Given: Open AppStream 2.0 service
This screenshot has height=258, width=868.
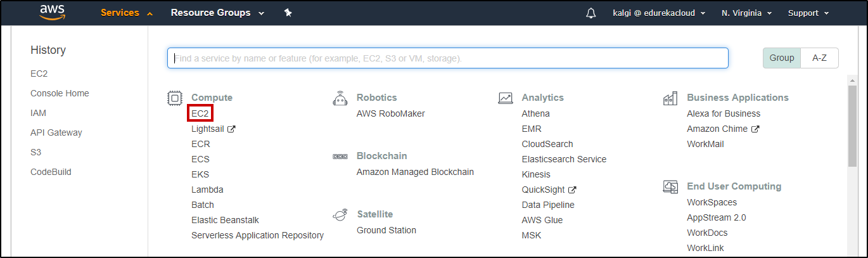Looking at the screenshot, I should click(716, 217).
